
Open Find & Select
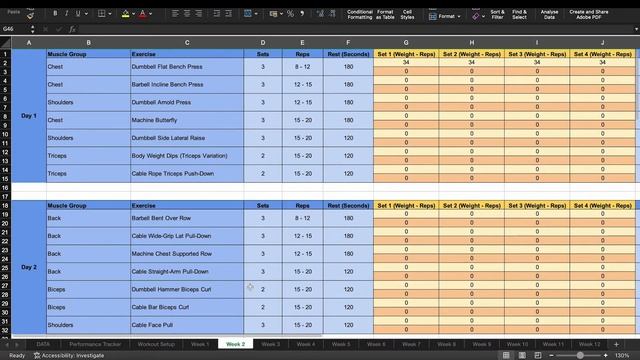(x=519, y=15)
